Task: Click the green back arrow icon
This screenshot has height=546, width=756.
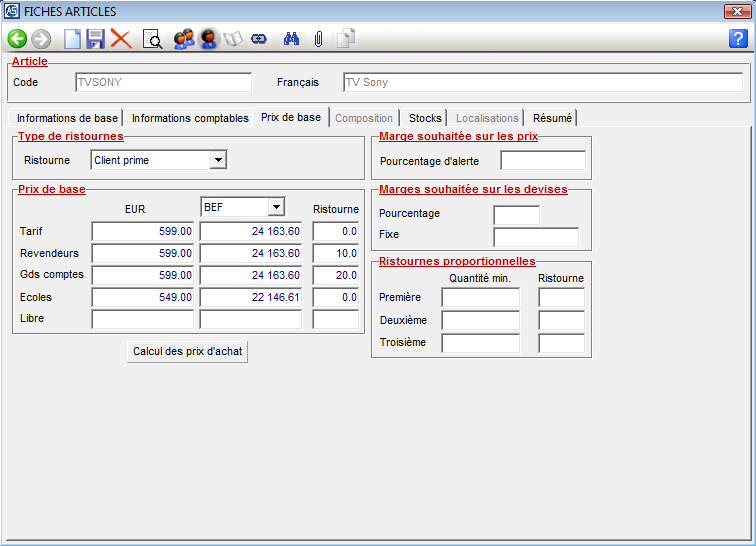Action: [x=17, y=39]
